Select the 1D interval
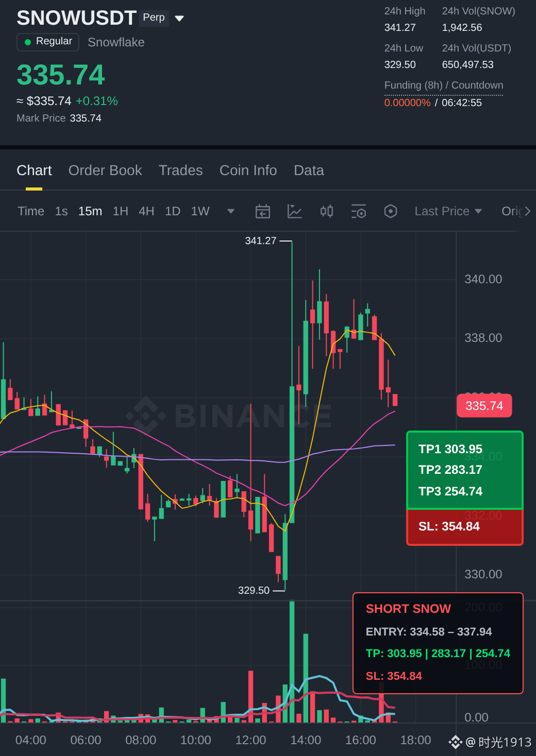The width and height of the screenshot is (536, 756). (173, 211)
